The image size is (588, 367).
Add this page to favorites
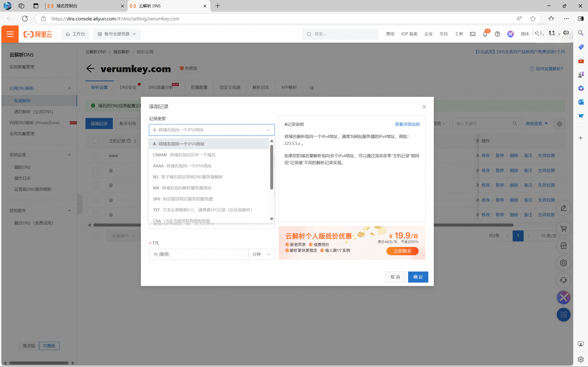pyautogui.click(x=533, y=19)
